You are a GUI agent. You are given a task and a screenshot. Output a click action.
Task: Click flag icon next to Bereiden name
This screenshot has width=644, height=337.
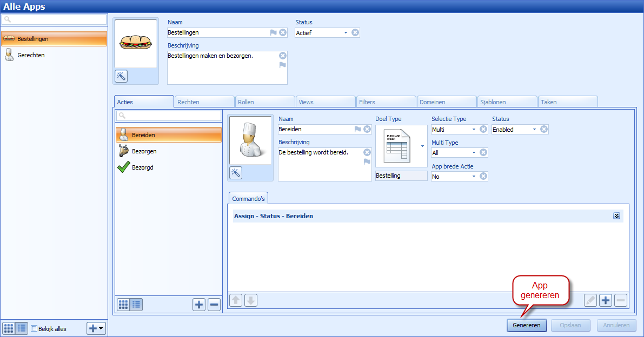coord(358,129)
